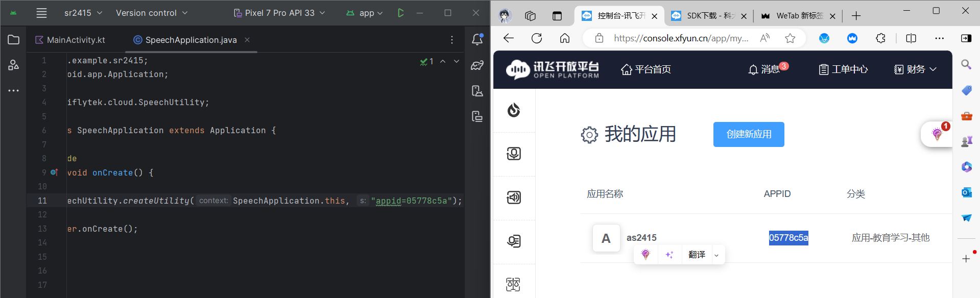Viewport: 980px width, 298px height.
Task: Expand the 翻译 popup dropdown arrow
Action: (x=716, y=255)
